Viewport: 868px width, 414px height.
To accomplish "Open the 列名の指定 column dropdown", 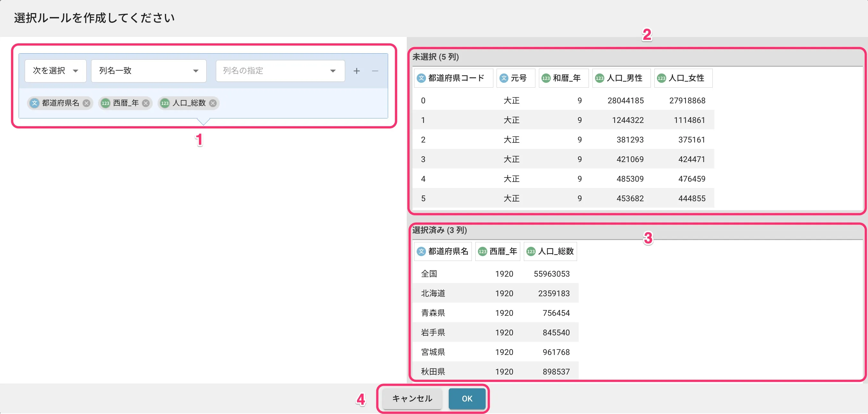I will [x=280, y=71].
